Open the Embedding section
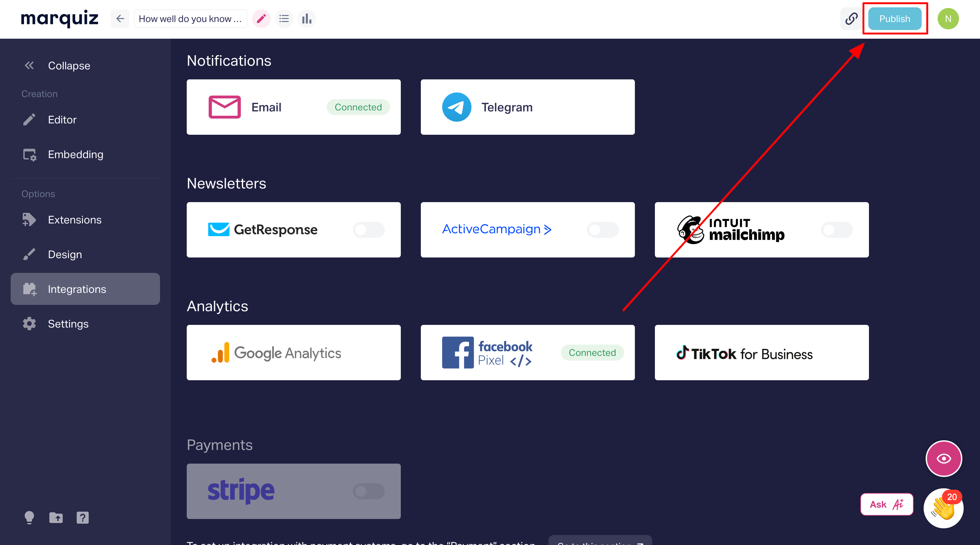 coord(85,154)
